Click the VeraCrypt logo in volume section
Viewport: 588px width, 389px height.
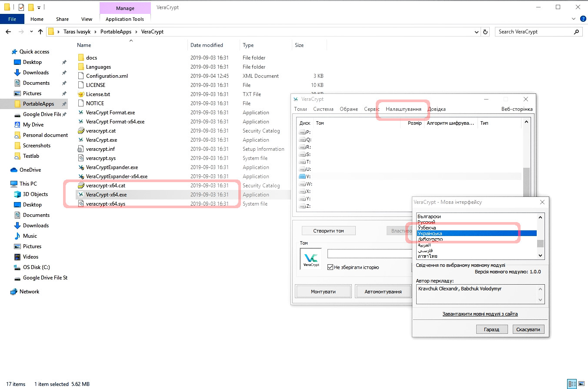[311, 259]
